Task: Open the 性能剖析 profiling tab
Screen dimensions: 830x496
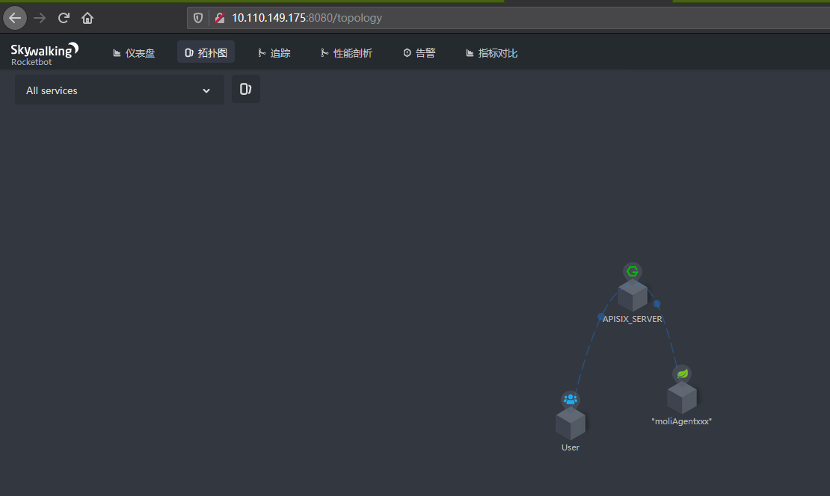Action: coord(346,53)
